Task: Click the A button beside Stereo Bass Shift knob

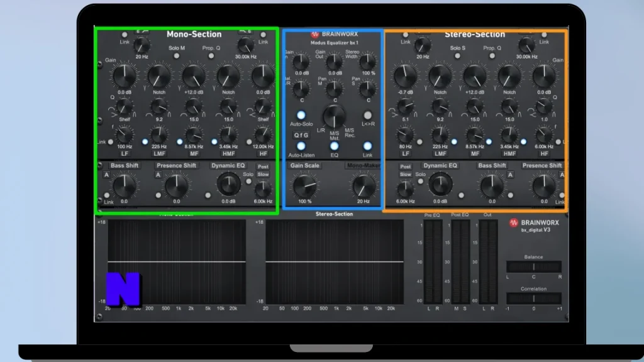Action: click(x=510, y=175)
